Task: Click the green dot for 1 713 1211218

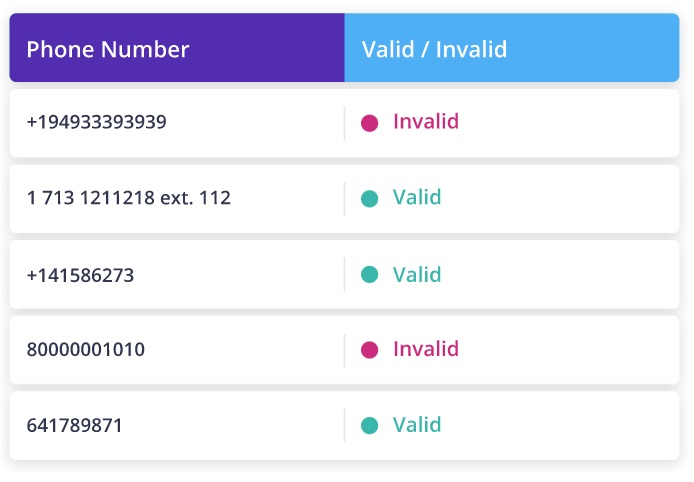Action: coord(369,198)
